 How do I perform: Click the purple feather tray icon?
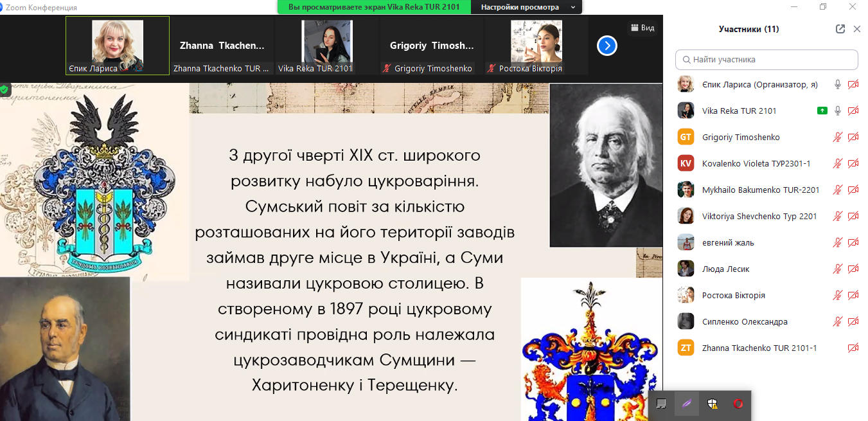click(686, 404)
